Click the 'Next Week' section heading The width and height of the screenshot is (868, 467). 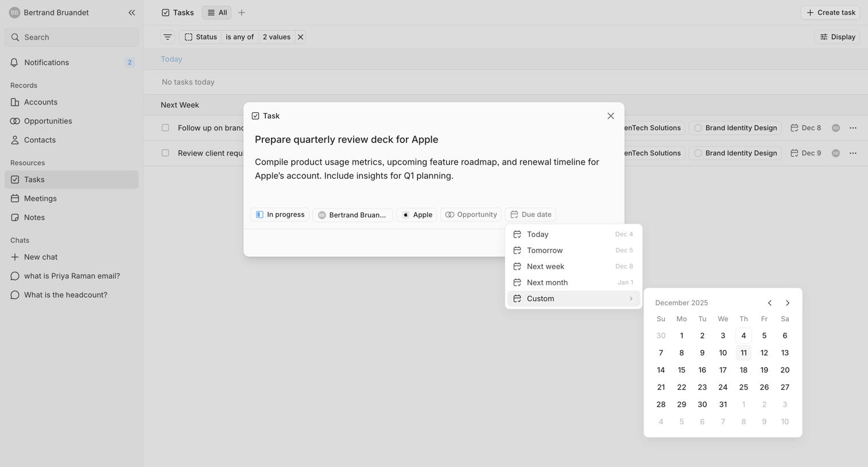click(x=180, y=105)
